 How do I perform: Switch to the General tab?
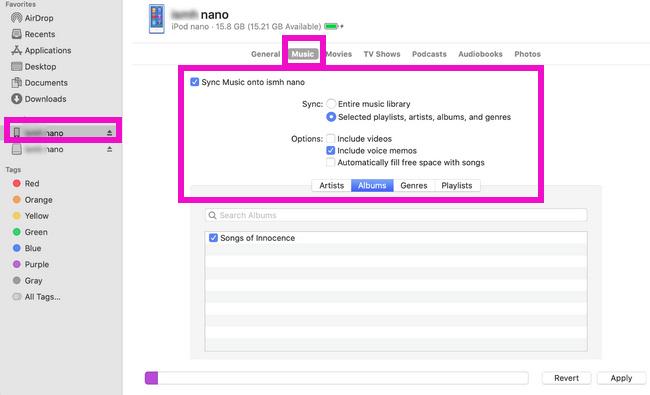(x=265, y=54)
